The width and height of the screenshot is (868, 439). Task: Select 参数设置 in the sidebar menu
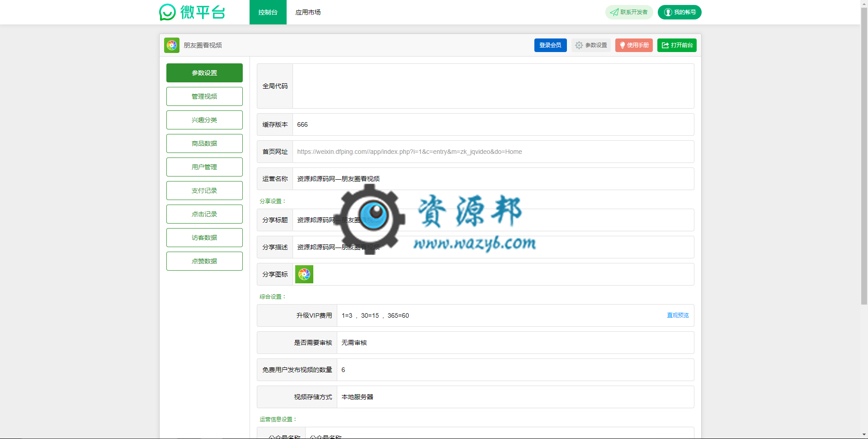[204, 73]
